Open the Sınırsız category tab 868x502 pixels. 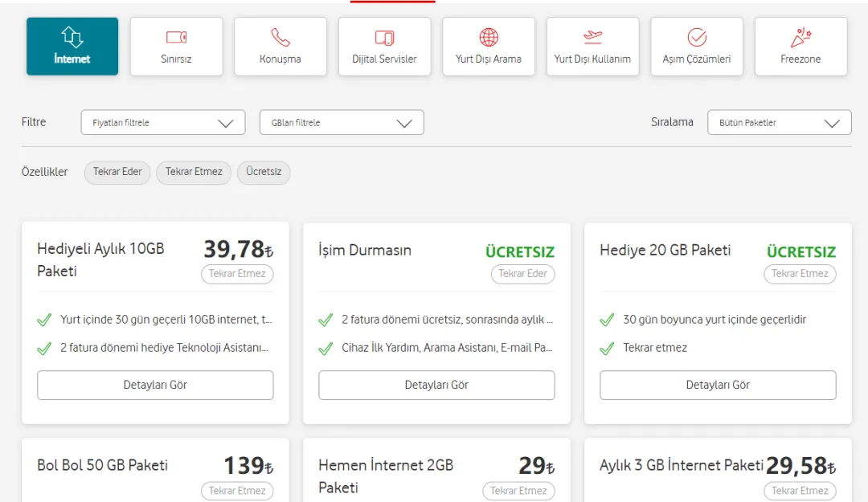pyautogui.click(x=176, y=47)
